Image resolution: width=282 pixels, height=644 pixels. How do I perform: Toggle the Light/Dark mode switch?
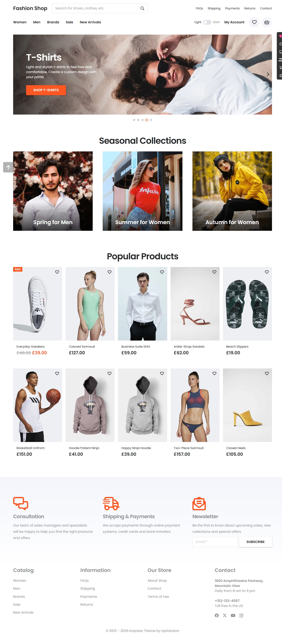coord(207,22)
